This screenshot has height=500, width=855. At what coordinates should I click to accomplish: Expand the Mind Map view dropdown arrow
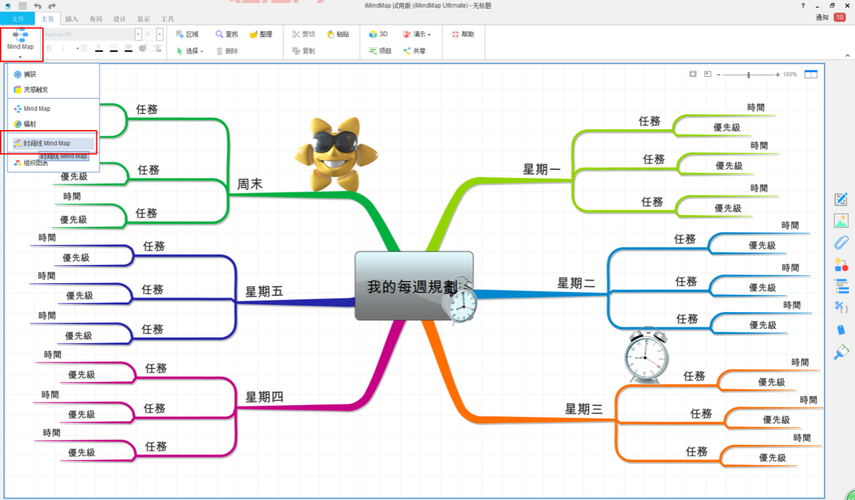[20, 59]
